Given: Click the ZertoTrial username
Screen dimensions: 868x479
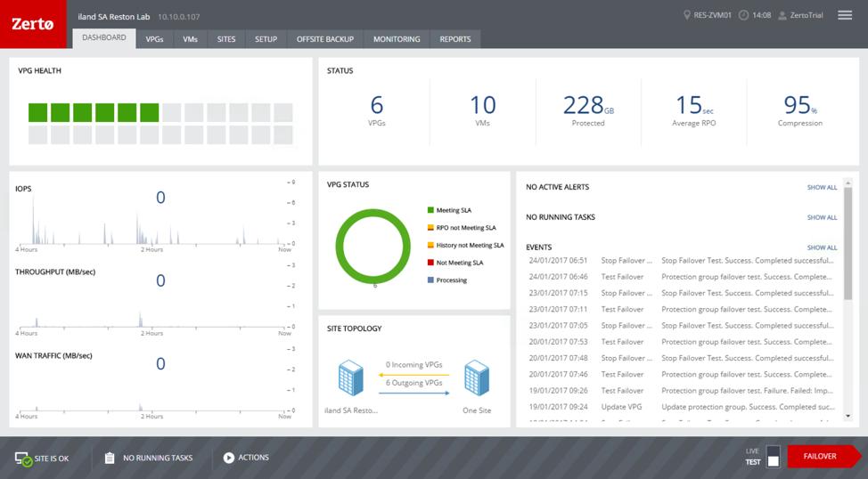Looking at the screenshot, I should [807, 15].
